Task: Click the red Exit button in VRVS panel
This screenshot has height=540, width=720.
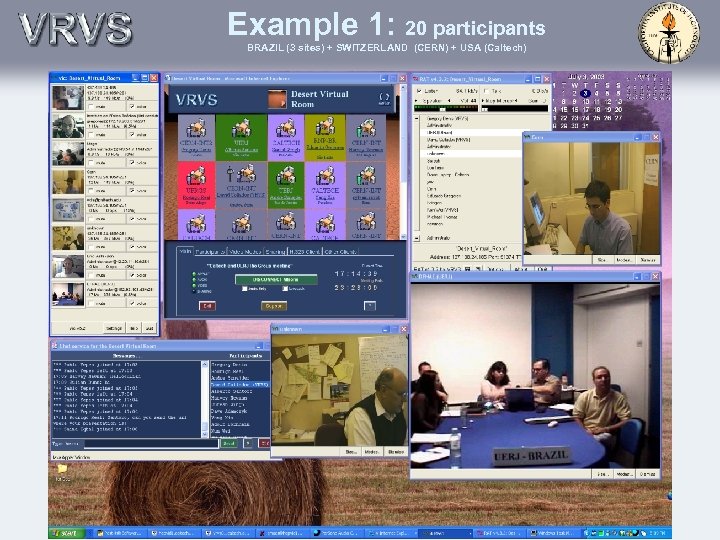Action: click(x=207, y=306)
